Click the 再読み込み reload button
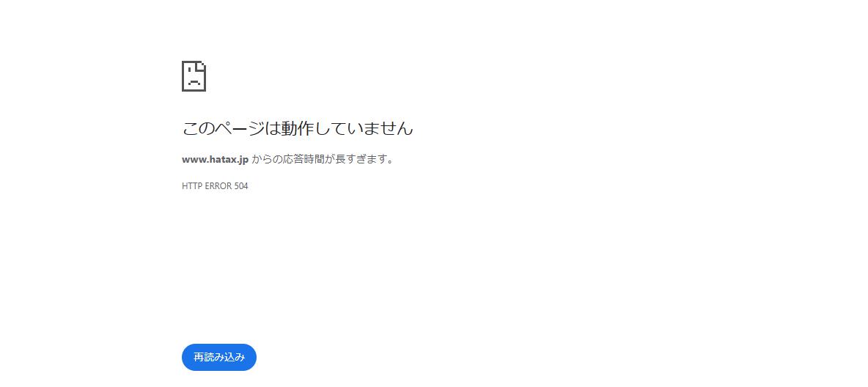This screenshot has height=387, width=868. tap(219, 357)
